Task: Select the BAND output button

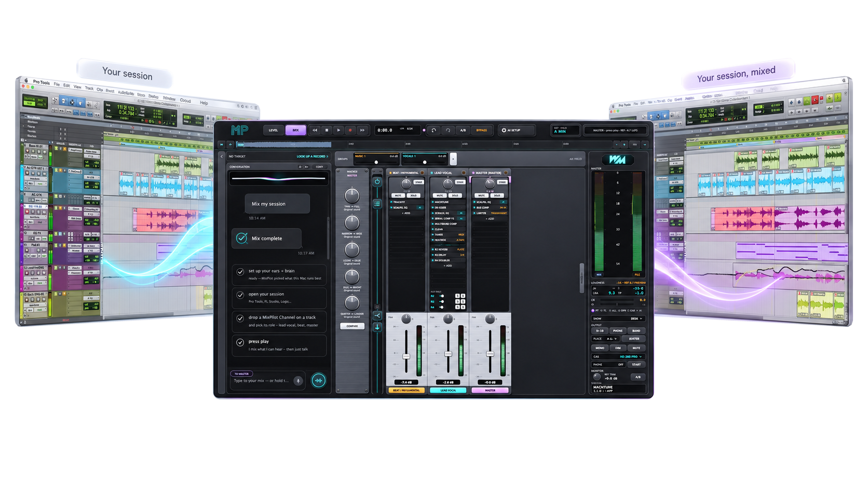Action: click(636, 331)
